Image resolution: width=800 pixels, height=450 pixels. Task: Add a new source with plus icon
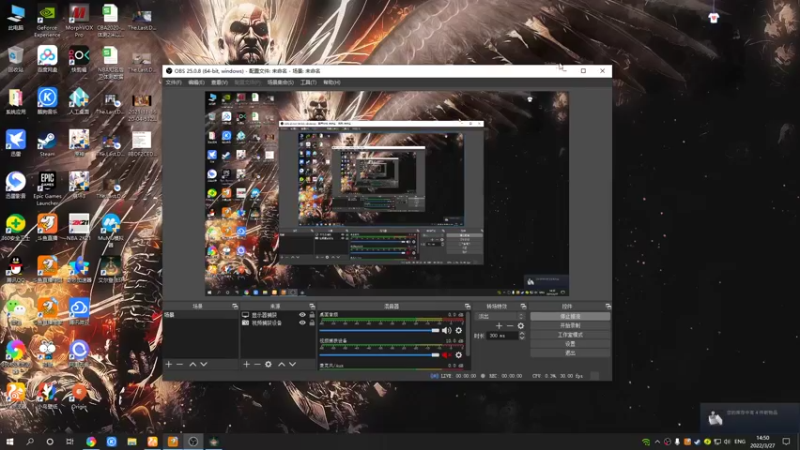coord(246,364)
